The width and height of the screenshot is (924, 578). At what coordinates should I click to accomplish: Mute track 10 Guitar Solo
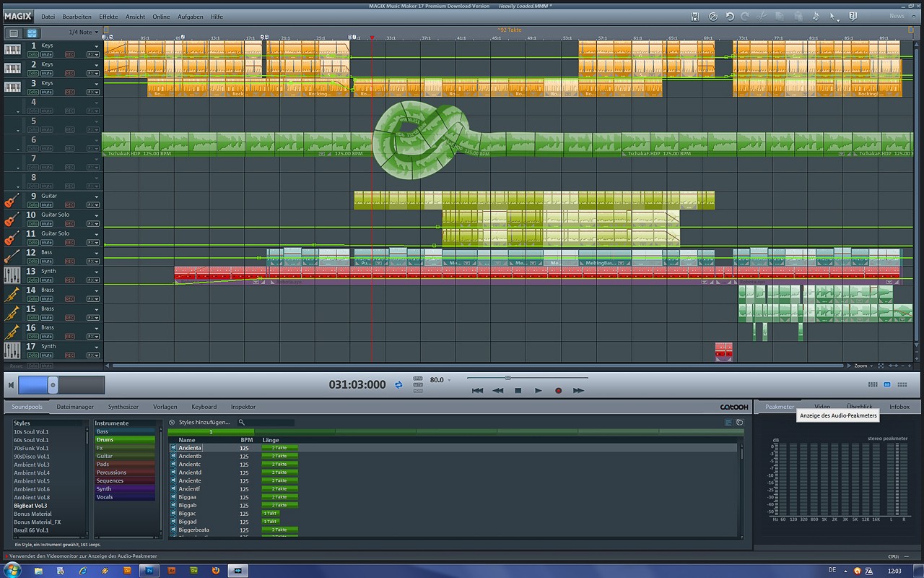point(45,223)
